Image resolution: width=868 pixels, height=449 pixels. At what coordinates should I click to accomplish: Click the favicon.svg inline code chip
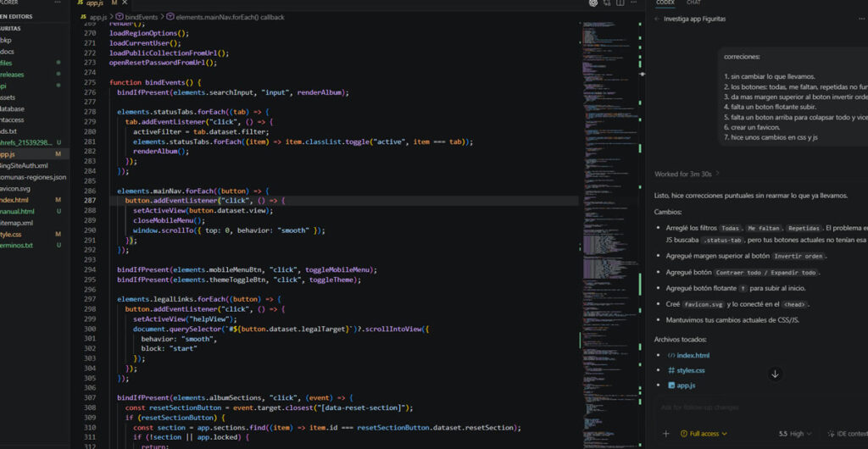point(703,305)
